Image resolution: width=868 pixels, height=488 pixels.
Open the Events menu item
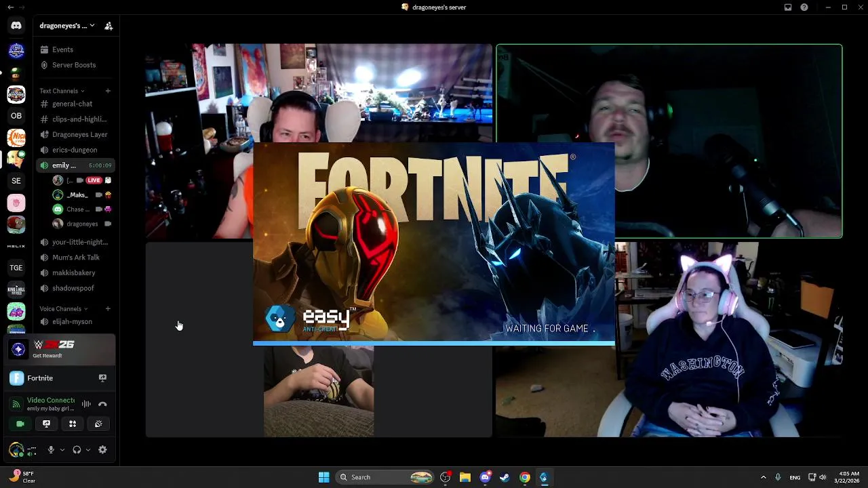75,49
